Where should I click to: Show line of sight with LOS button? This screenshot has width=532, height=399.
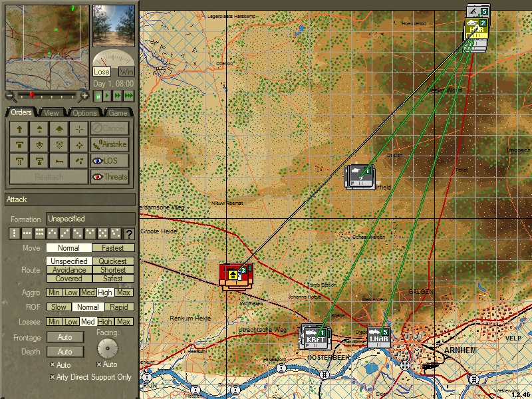(110, 161)
